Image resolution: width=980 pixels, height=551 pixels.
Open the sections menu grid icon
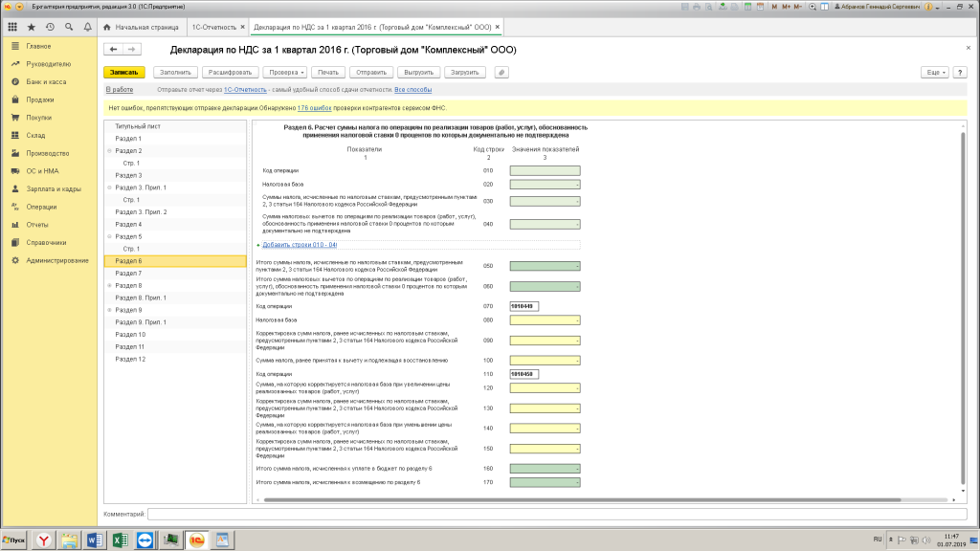coord(12,27)
